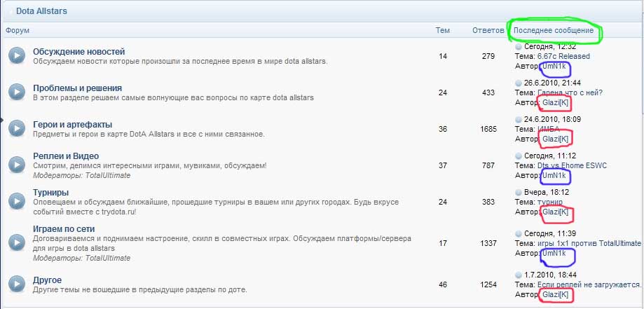Open the Другое forum
This screenshot has width=644, height=309.
tap(47, 280)
